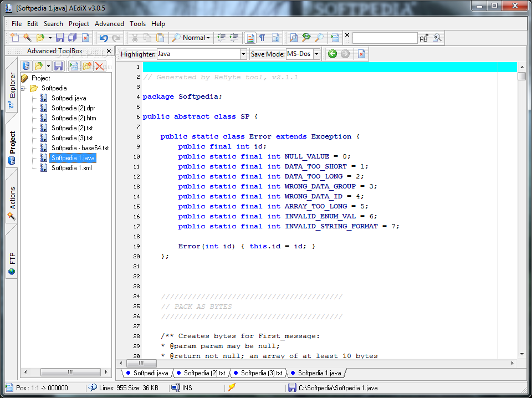Expand the ToolBox open project dropdown arrow
Screen dimensions: 532x398
(x=48, y=66)
